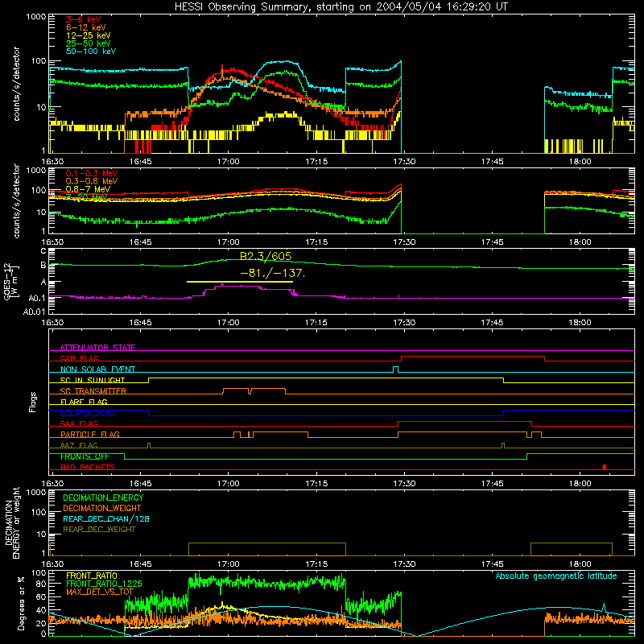Screen dimensions: 644x644
Task: Select the 6-12 keV legend label
Action: point(85,27)
